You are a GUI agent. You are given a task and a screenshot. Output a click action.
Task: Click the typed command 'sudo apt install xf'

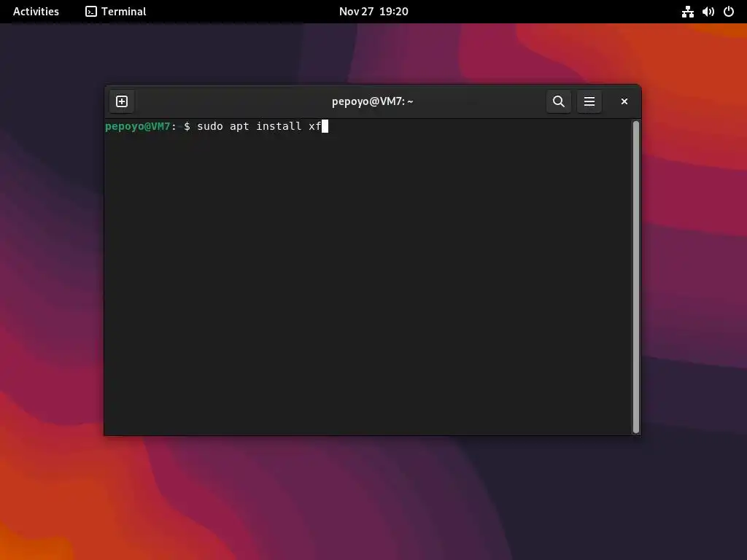coord(259,126)
